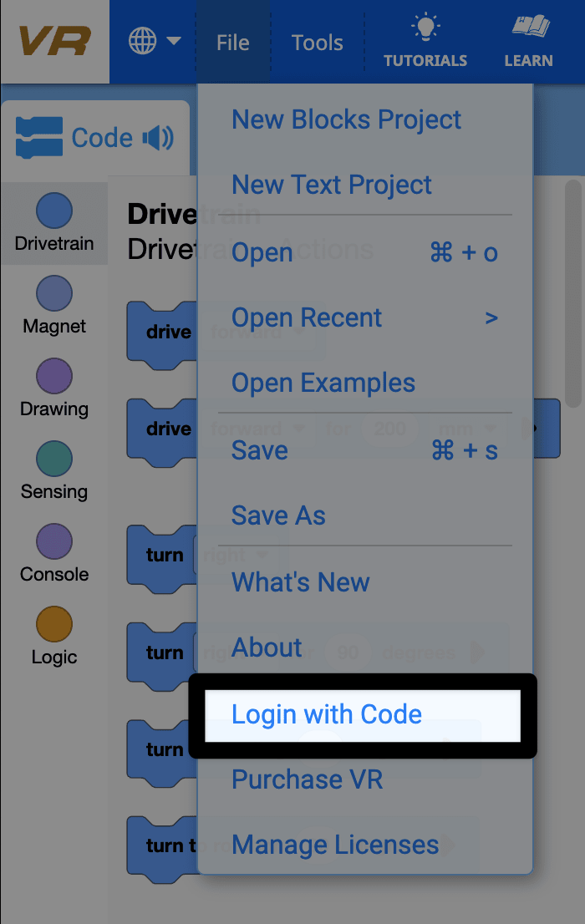The image size is (585, 924).
Task: Click Purchase VR
Action: 307,779
